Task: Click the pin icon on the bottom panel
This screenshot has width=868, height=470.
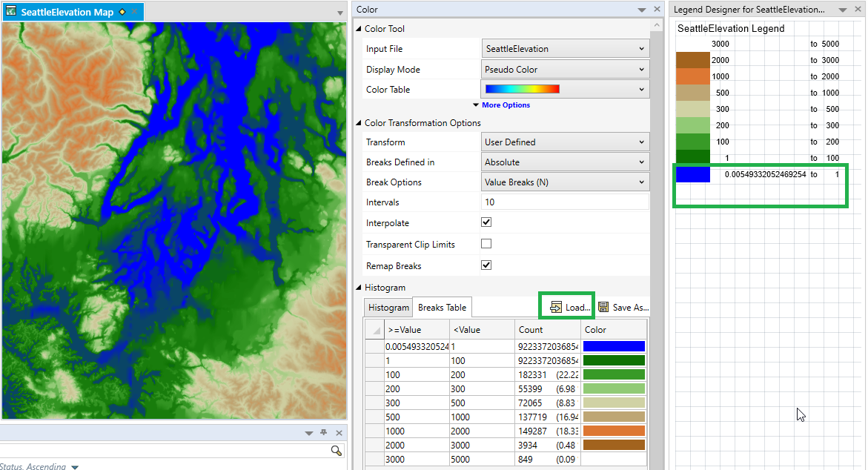Action: tap(323, 432)
